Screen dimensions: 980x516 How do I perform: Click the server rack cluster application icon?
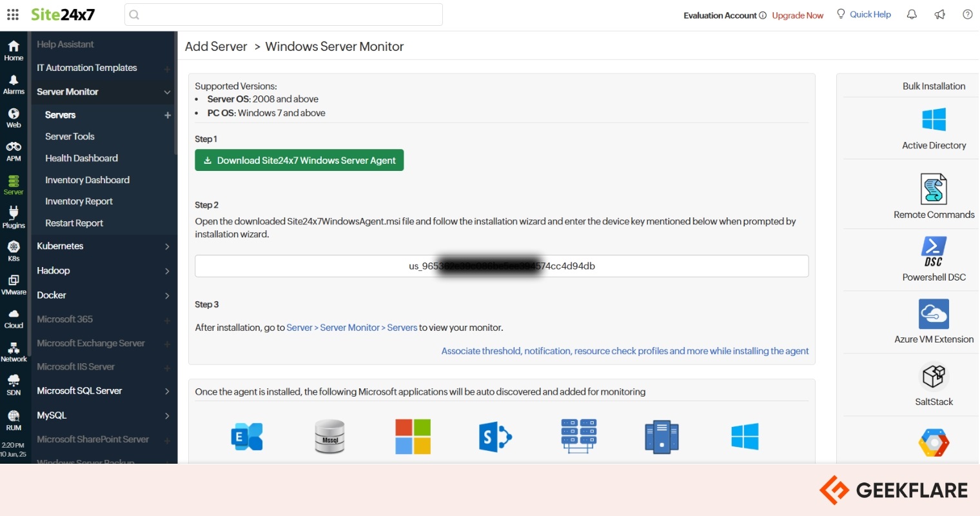point(579,437)
